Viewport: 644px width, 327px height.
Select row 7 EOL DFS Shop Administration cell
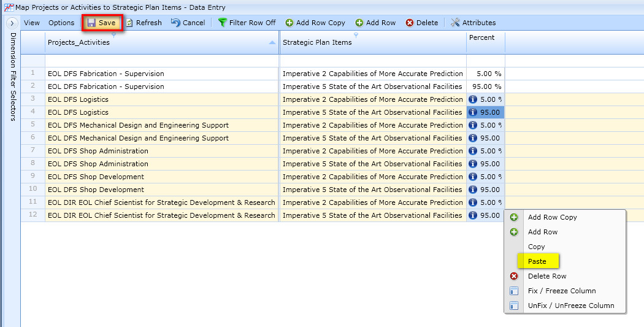pyautogui.click(x=162, y=151)
